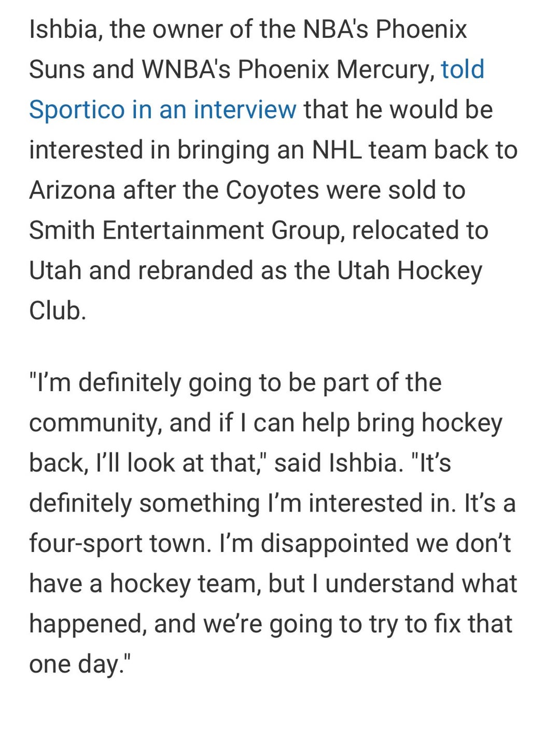Click the word 'Coyotes' in the article
Viewport: 560px width, 732px height.
[x=272, y=190]
